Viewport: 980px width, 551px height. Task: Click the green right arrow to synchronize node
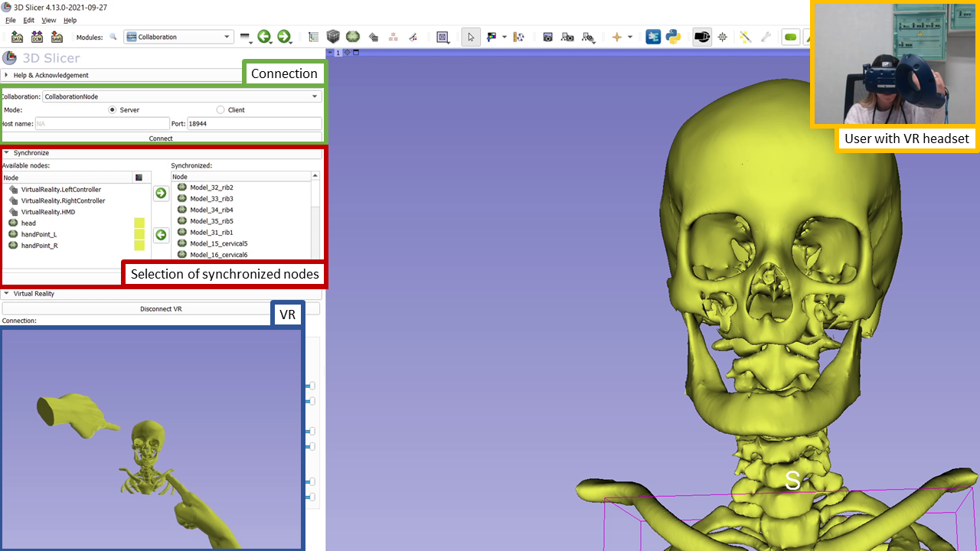pyautogui.click(x=161, y=194)
